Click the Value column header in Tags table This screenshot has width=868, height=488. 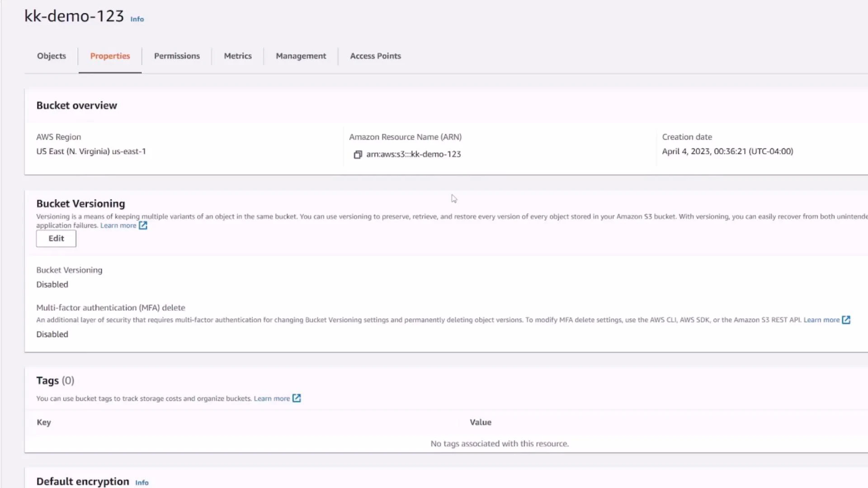point(480,422)
